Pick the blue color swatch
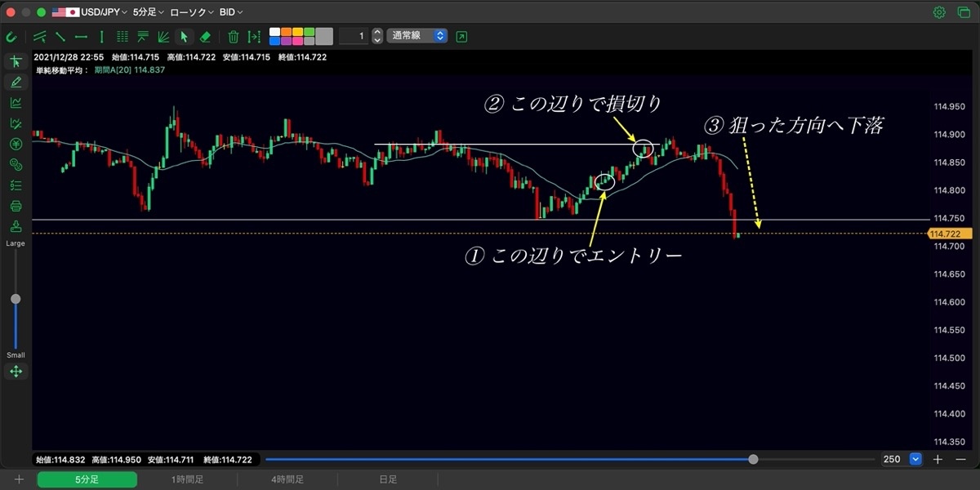 tap(274, 40)
